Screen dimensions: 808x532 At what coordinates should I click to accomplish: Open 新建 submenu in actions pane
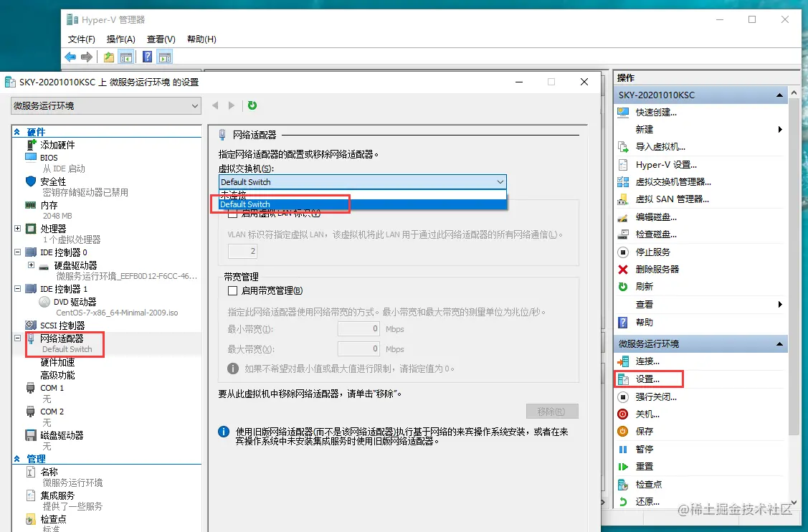[x=701, y=129]
